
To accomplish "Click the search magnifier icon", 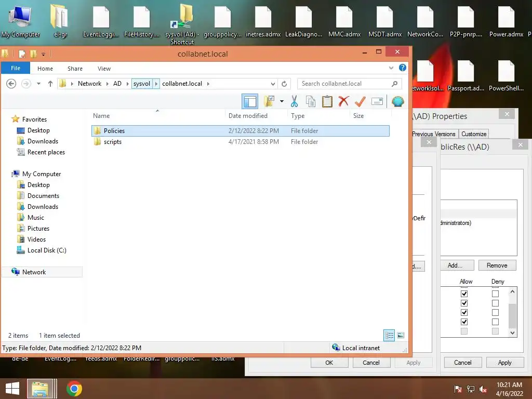I will (394, 84).
